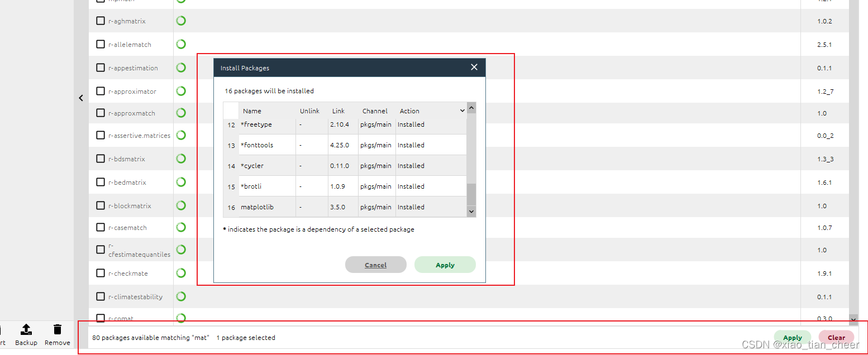
Task: Select the *fonttools row in the install list
Action: [x=345, y=145]
